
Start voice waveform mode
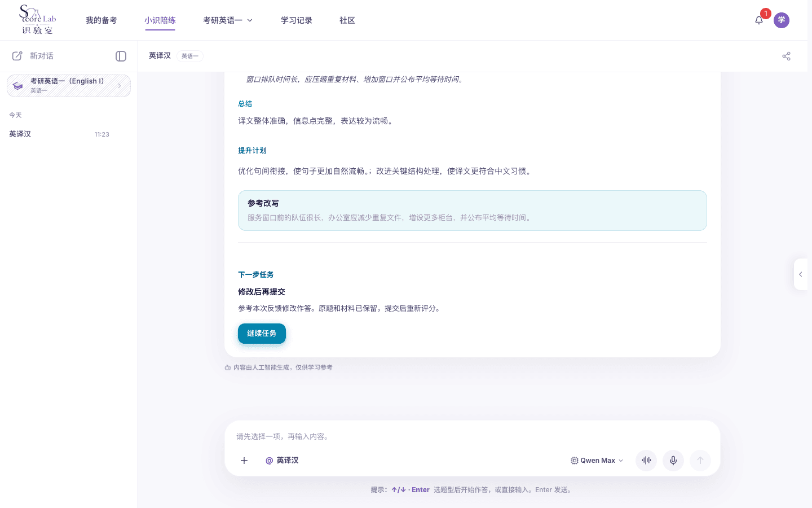pyautogui.click(x=646, y=461)
